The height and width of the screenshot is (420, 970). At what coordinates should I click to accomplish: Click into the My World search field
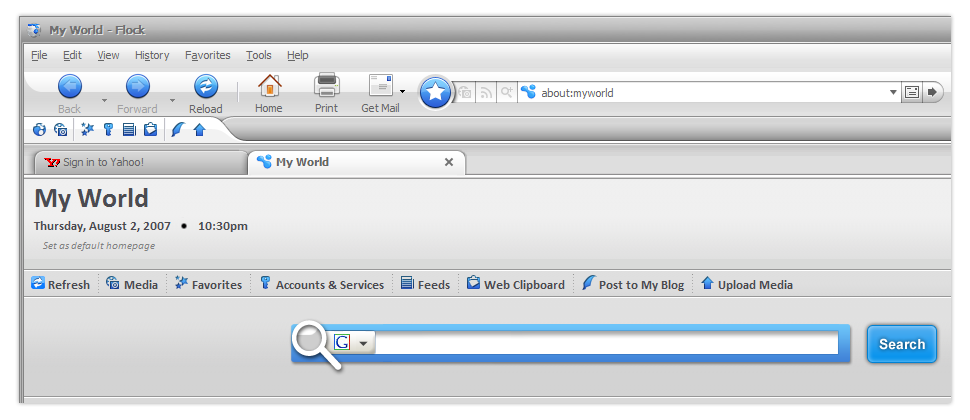[x=607, y=343]
